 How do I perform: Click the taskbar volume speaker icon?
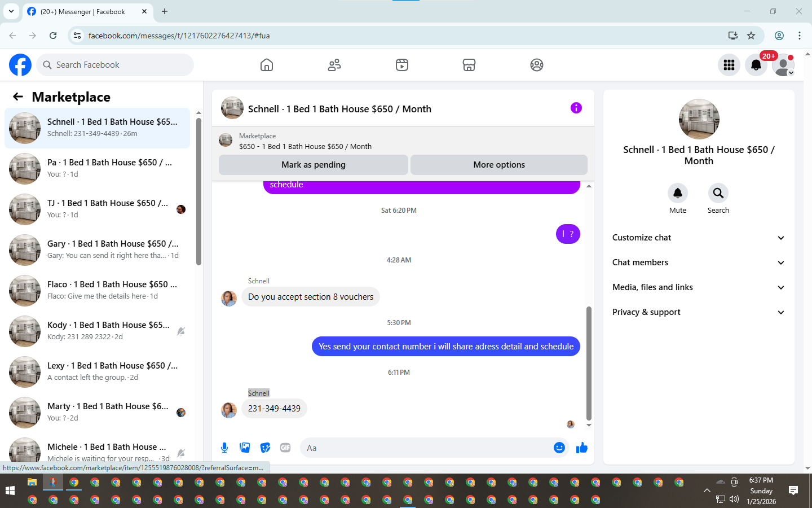[734, 499]
